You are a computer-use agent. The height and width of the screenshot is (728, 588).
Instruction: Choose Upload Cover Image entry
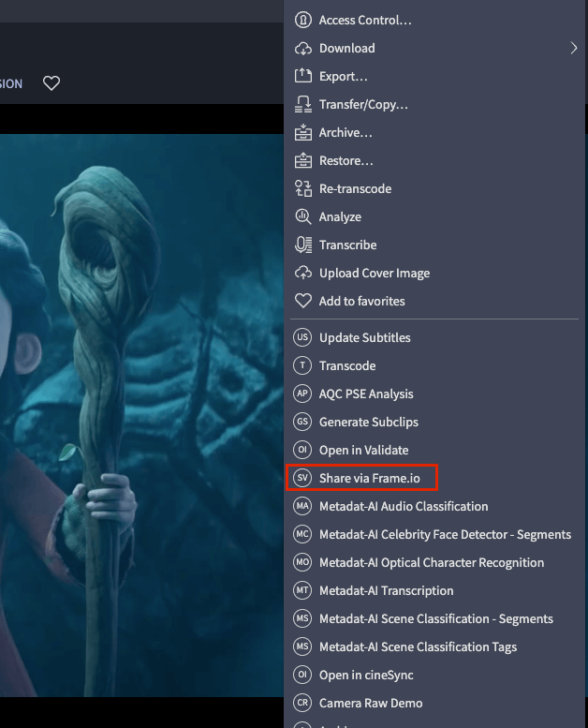coord(434,273)
